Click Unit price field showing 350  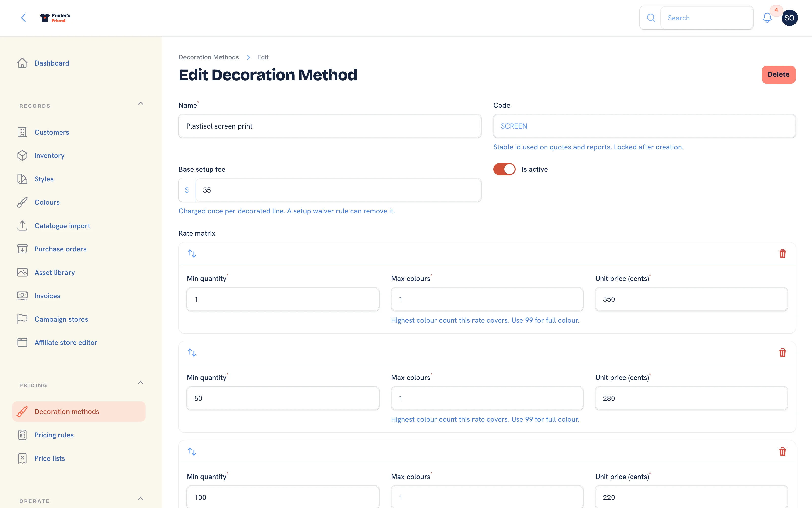point(691,299)
